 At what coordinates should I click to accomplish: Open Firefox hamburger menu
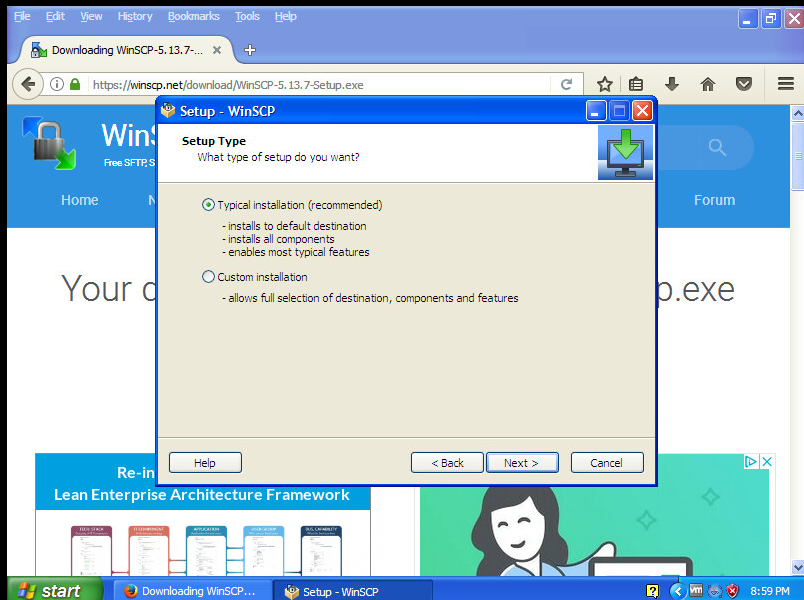pos(786,84)
